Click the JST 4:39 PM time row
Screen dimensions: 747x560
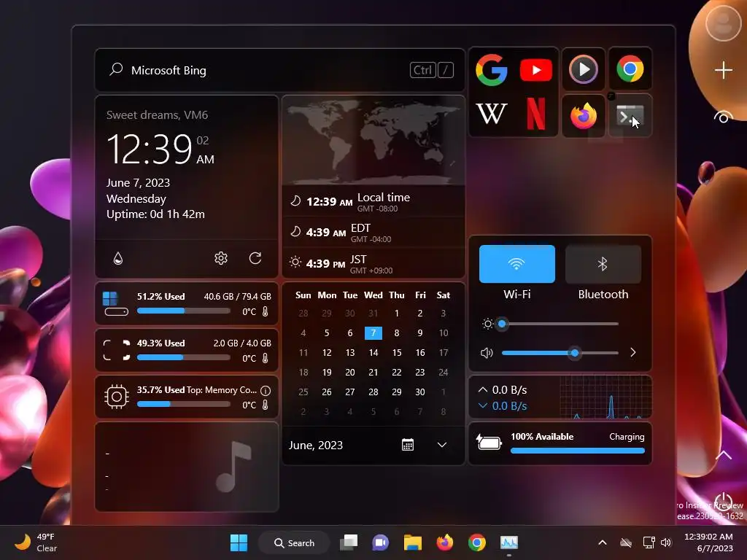point(373,263)
